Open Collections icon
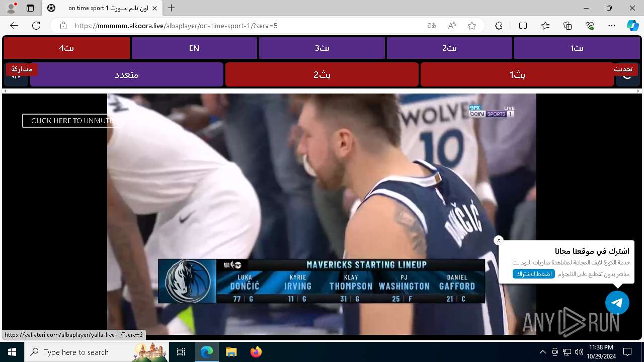 point(568,26)
